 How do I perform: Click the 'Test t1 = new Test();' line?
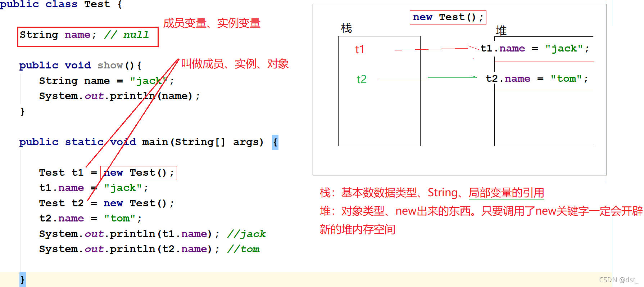(x=106, y=173)
